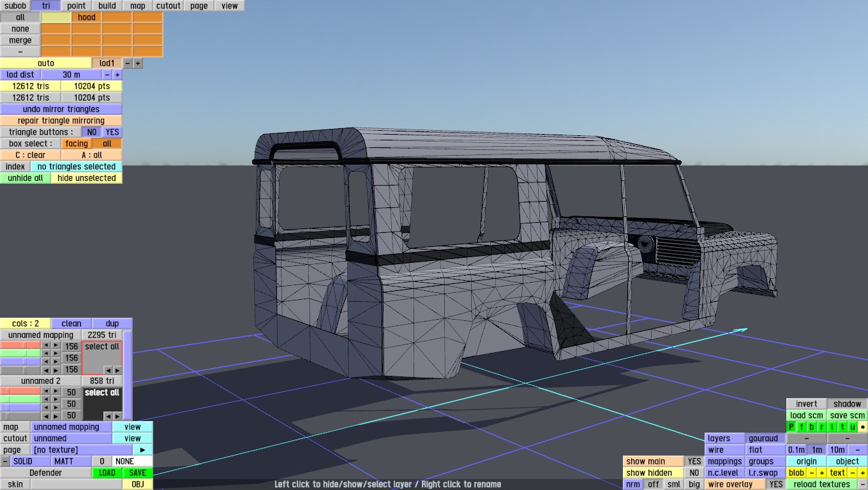Click the play arrow next to page
The width and height of the screenshot is (868, 490).
(x=143, y=450)
